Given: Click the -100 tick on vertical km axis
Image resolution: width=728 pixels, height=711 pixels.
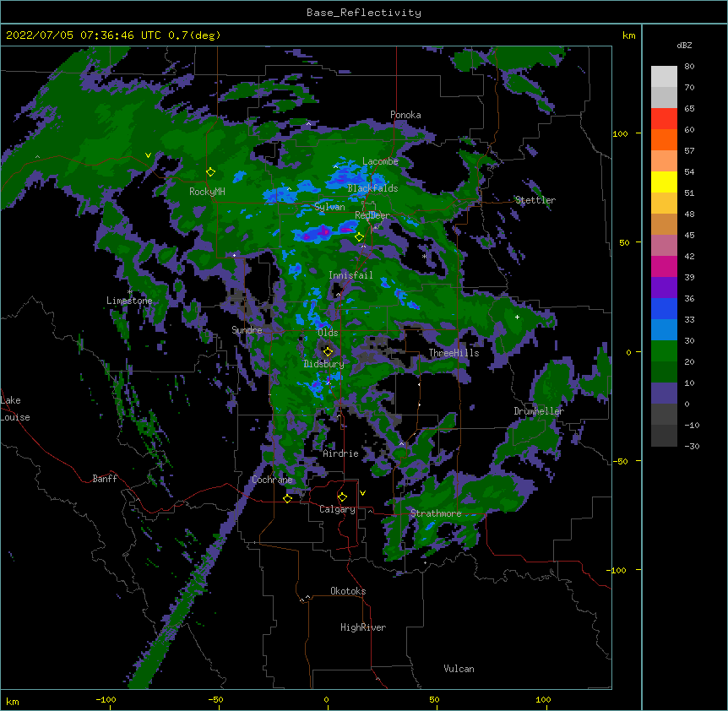Looking at the screenshot, I should click(617, 570).
